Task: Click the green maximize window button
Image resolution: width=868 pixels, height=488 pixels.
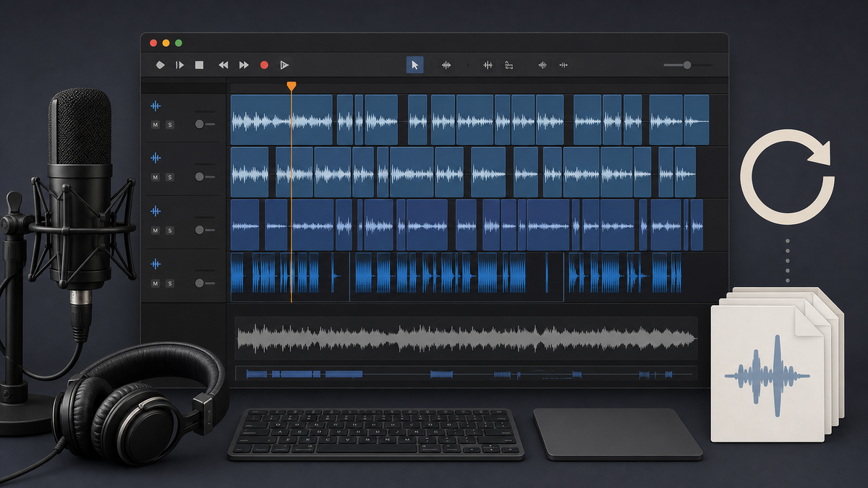Action: 179,43
